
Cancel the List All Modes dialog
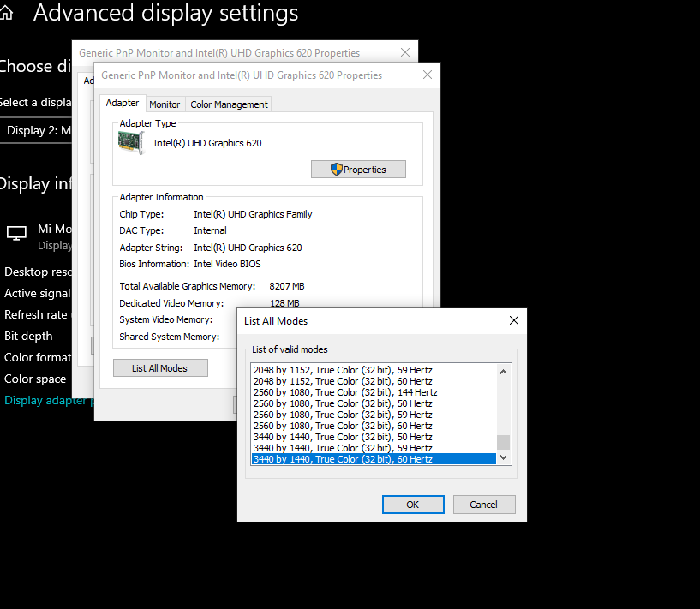(x=484, y=505)
